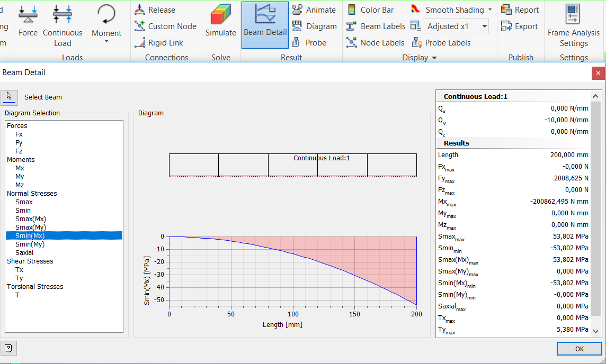Toggle Probe Labels display
The image size is (606, 364).
[441, 43]
